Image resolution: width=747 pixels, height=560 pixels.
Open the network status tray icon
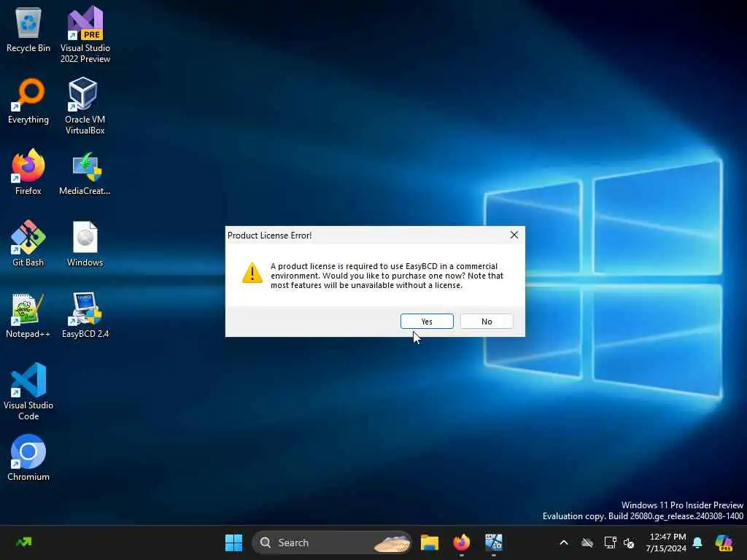point(610,542)
